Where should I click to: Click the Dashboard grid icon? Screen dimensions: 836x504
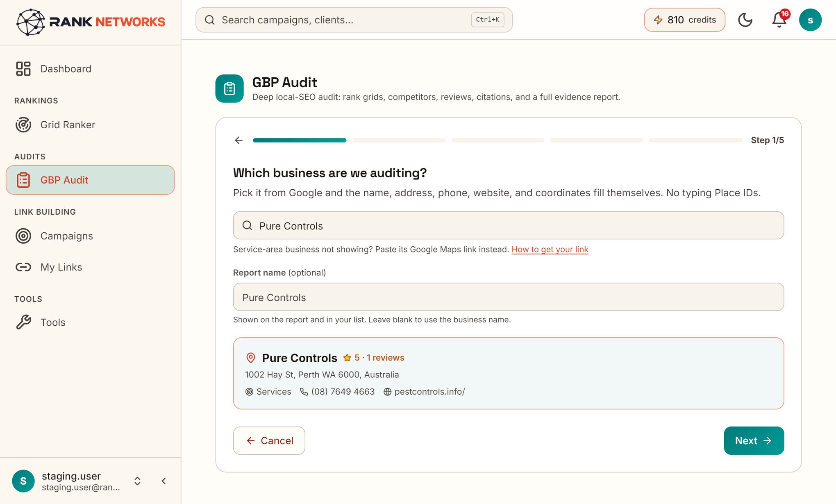pos(23,69)
